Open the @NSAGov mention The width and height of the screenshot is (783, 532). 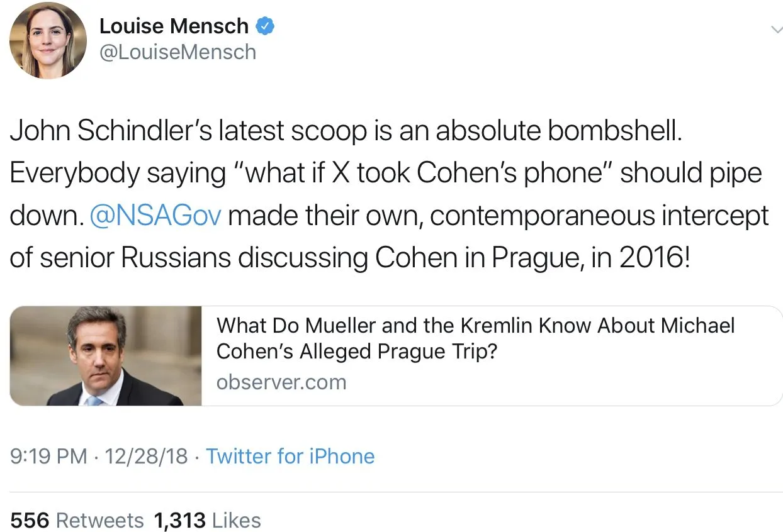click(x=155, y=216)
